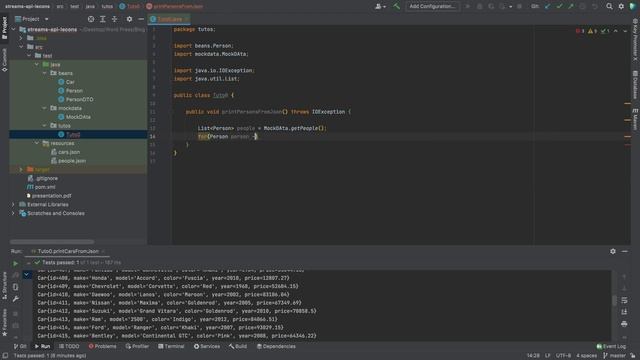Open the user account dropdown icon
640x360 pixels.
click(x=380, y=6)
